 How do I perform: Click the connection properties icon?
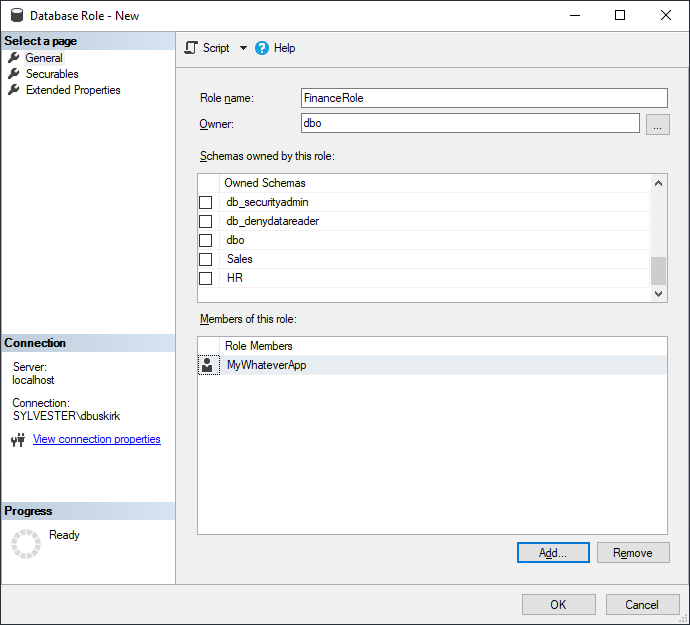(x=17, y=440)
